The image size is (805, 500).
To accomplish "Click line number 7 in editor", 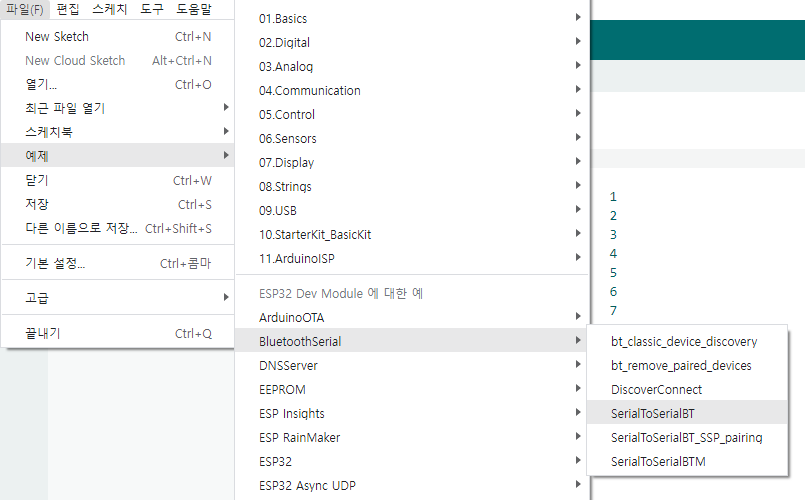I will click(613, 311).
